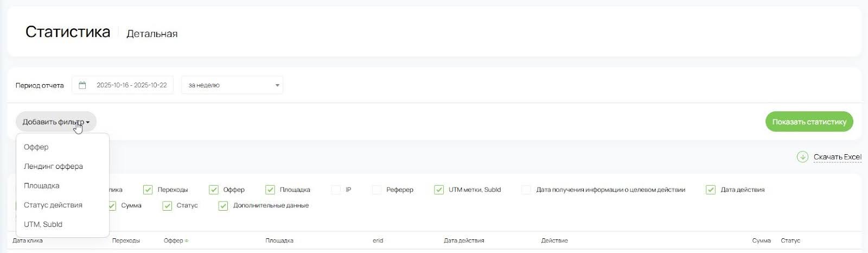Choose 'UTM, SubId' filter entry

43,224
